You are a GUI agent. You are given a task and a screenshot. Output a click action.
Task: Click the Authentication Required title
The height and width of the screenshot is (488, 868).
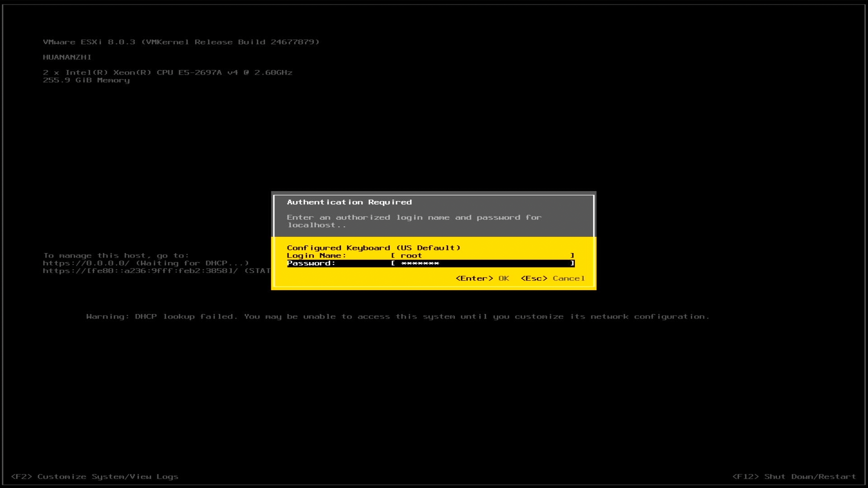[349, 202]
